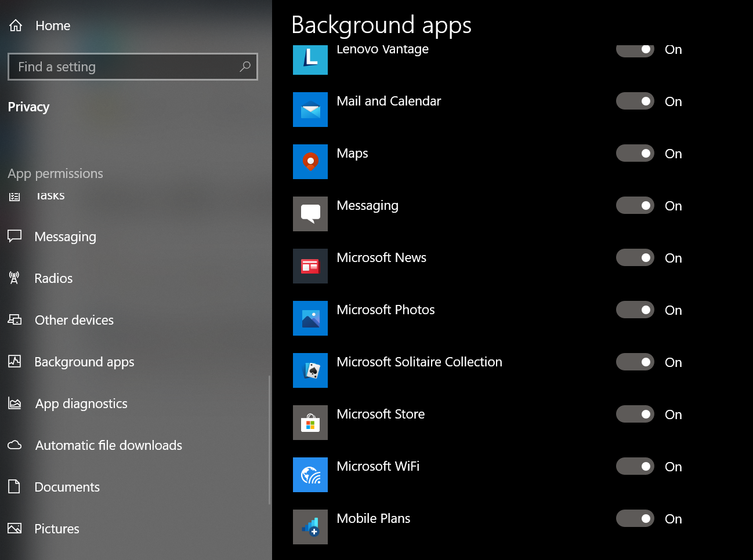Click the Microsoft Solitaire Collection label
The height and width of the screenshot is (560, 753).
pyautogui.click(x=419, y=362)
